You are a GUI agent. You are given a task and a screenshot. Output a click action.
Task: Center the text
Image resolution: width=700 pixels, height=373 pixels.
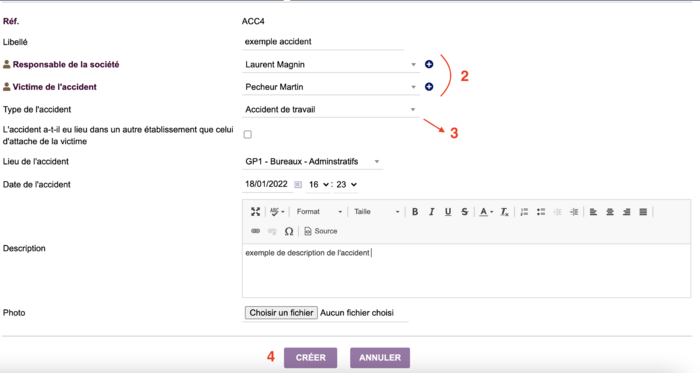click(x=610, y=212)
